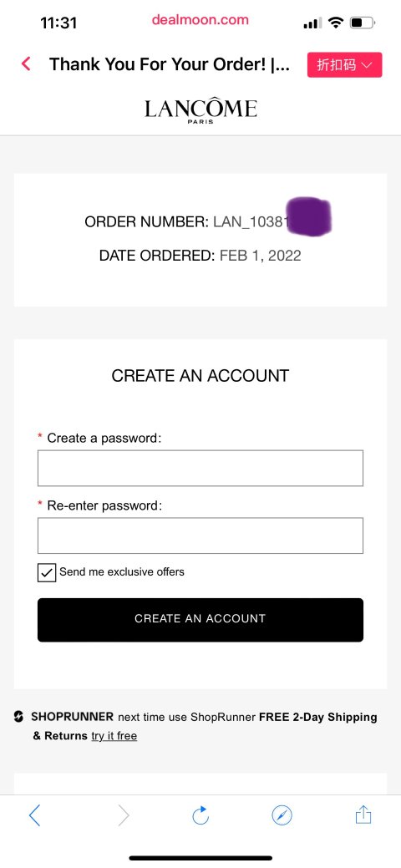Tap the pink back arrow icon
Image resolution: width=401 pixels, height=868 pixels.
tap(25, 64)
